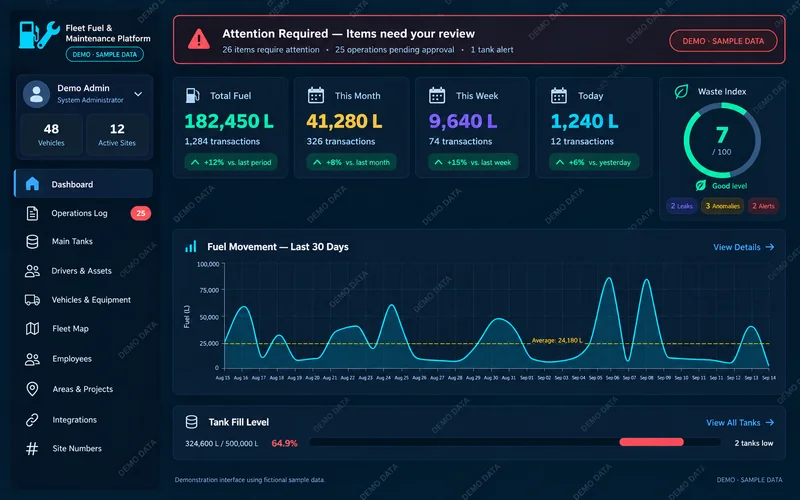Open Drivers & Assets section
This screenshot has height=500, width=800.
point(83,271)
